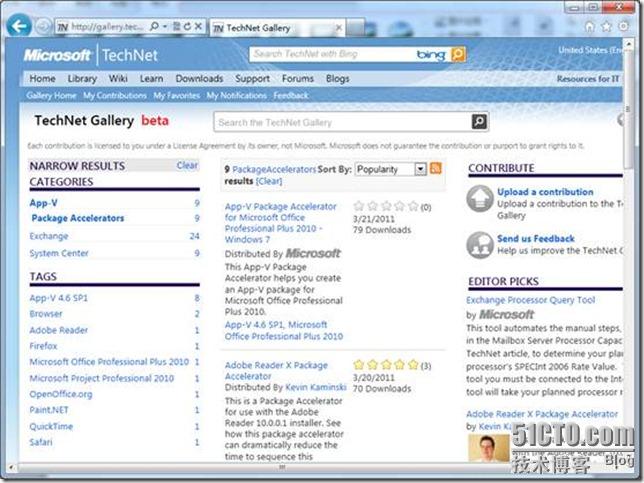
Task: Select the System Center category
Action: (59, 253)
